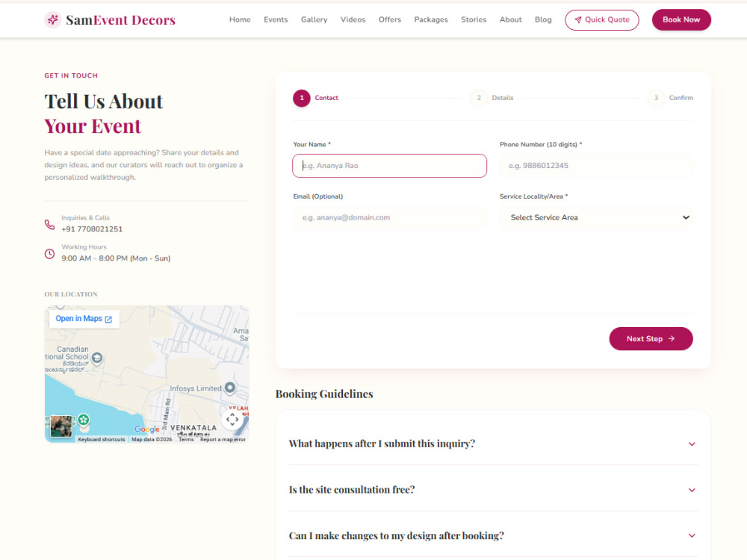Screen dimensions: 747x560
Task: Open the Select Service Area dropdown
Action: pyautogui.click(x=596, y=217)
